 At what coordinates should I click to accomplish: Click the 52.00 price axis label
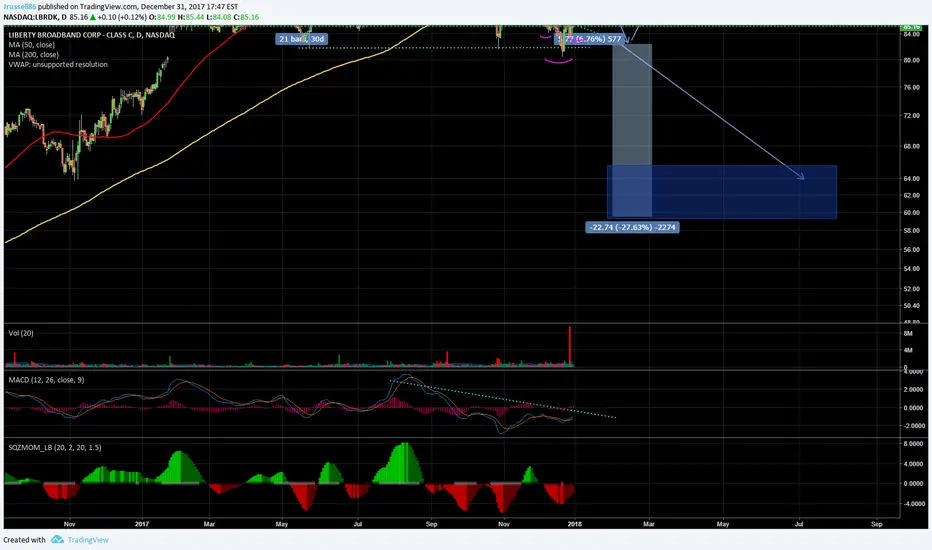[x=911, y=289]
